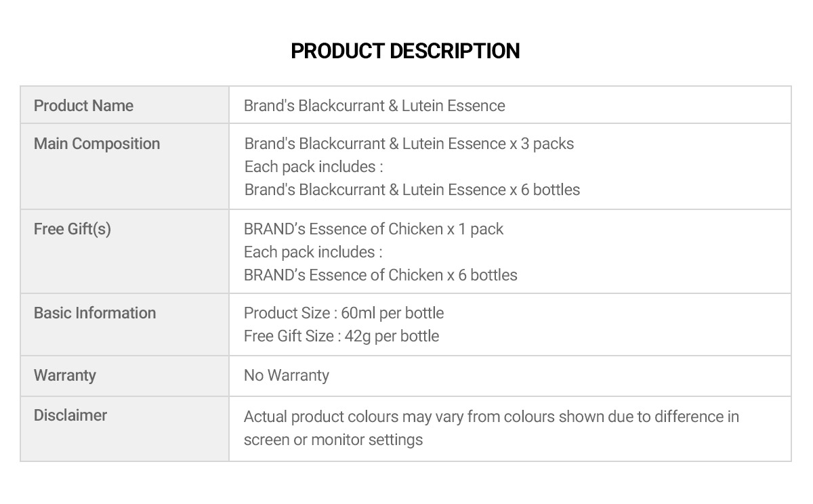Click 'Each pack includes' under Free Gift(s)

point(313,252)
